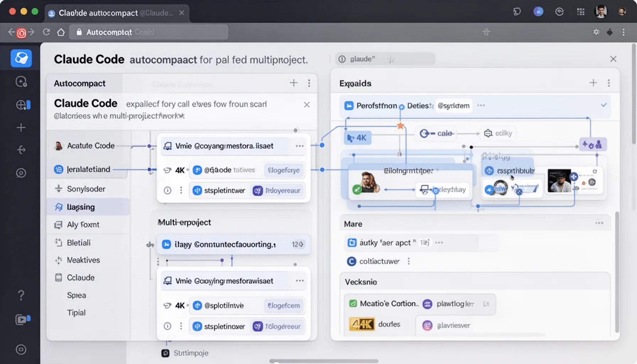Open the kebab menu in the Exoaids panel header
The image size is (637, 364).
click(x=609, y=83)
